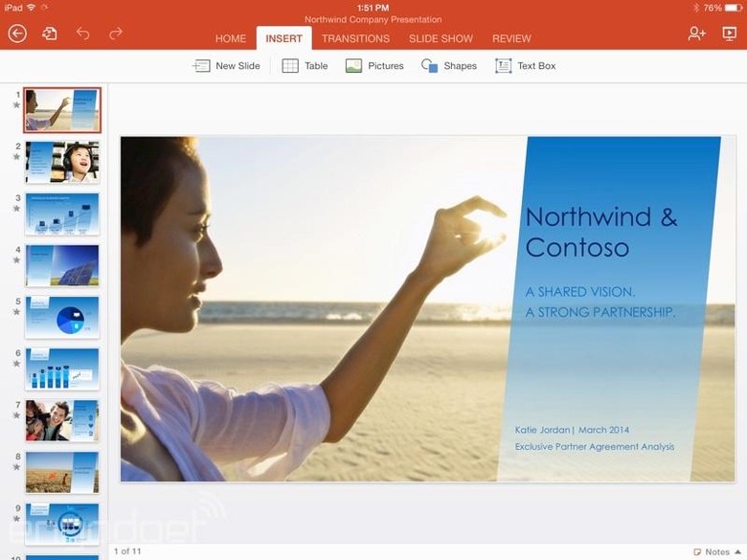The image size is (747, 560).
Task: Toggle the Notes pane
Action: (711, 551)
